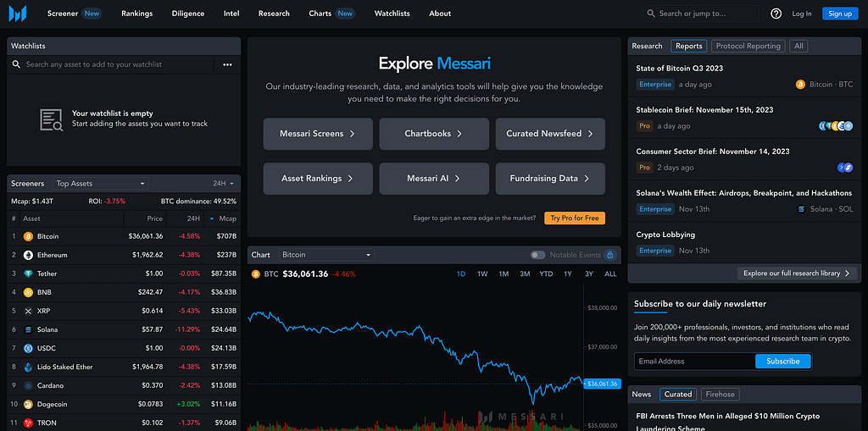
Task: Open State of Bitcoin Q3 2023 report
Action: (x=679, y=68)
